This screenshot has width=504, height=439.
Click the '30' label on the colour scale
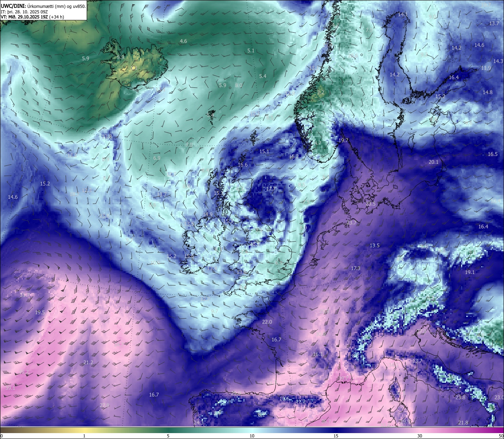pos(420,436)
